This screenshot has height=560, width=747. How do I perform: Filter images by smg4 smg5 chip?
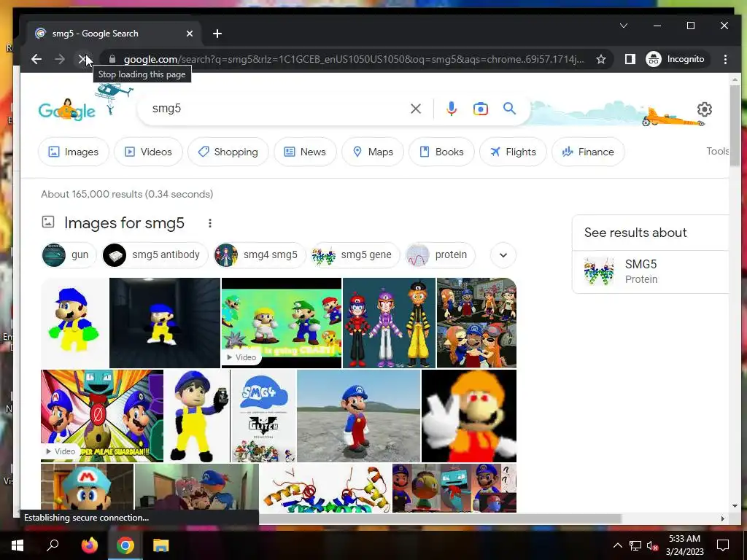(260, 254)
